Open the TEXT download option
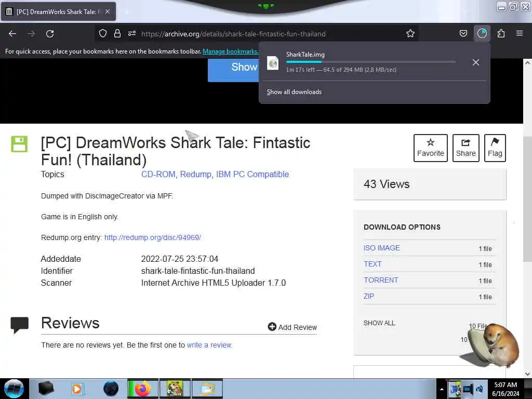This screenshot has height=399, width=532. 373,264
